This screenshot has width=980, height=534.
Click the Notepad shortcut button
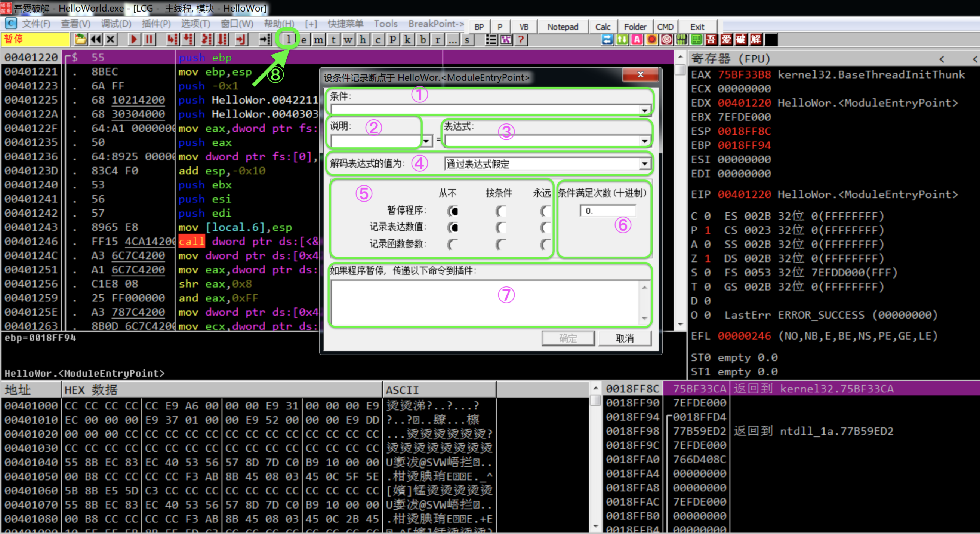(563, 27)
